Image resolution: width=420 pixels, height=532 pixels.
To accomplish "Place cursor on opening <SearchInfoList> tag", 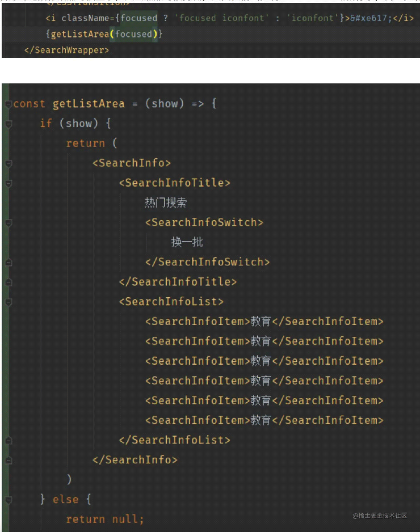I will (x=171, y=301).
